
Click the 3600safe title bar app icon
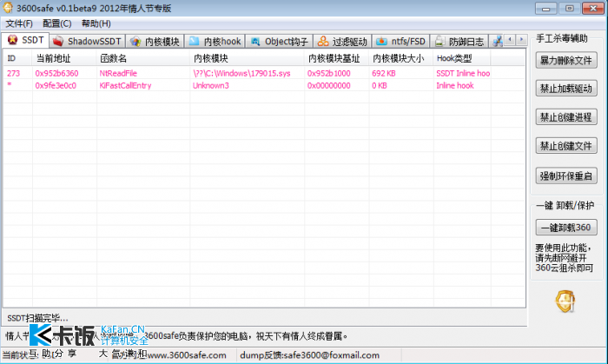pyautogui.click(x=8, y=8)
